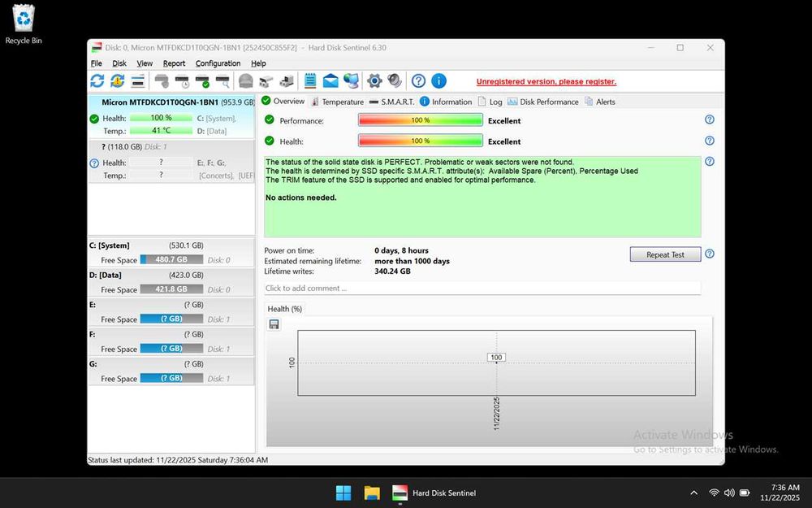Screen dimensions: 812x508
Task: Click the greyed disk toolbar icon beside the dome icon
Action: (266, 80)
